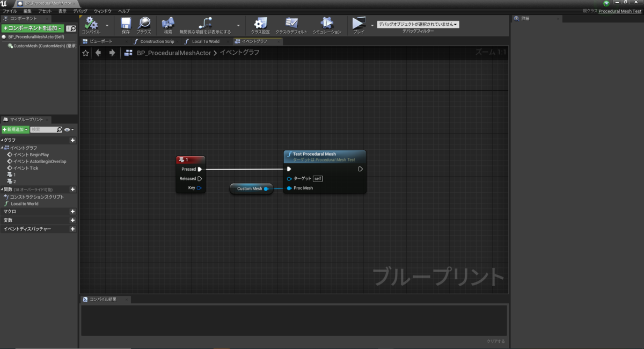Click the Key output pin on the key node

tap(199, 188)
